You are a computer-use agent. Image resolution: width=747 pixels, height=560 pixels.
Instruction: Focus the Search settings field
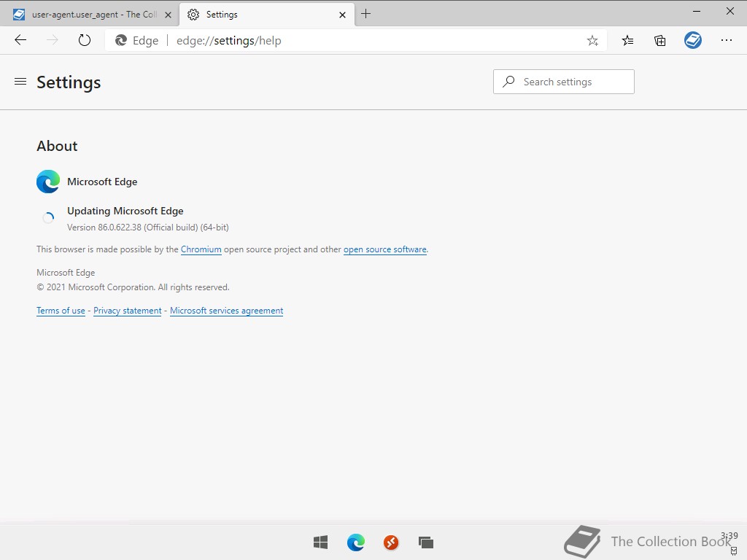(564, 82)
